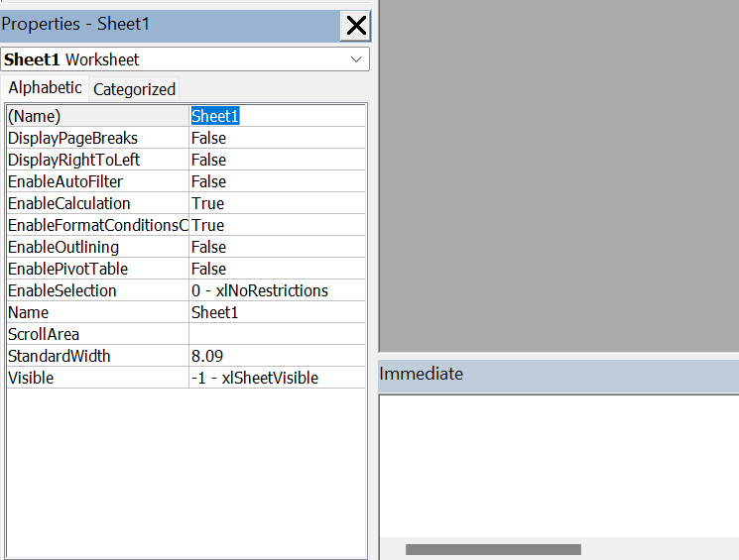Open EnableSelection xlNoRestrictions value list
Image resolution: width=739 pixels, height=560 pixels.
277,290
